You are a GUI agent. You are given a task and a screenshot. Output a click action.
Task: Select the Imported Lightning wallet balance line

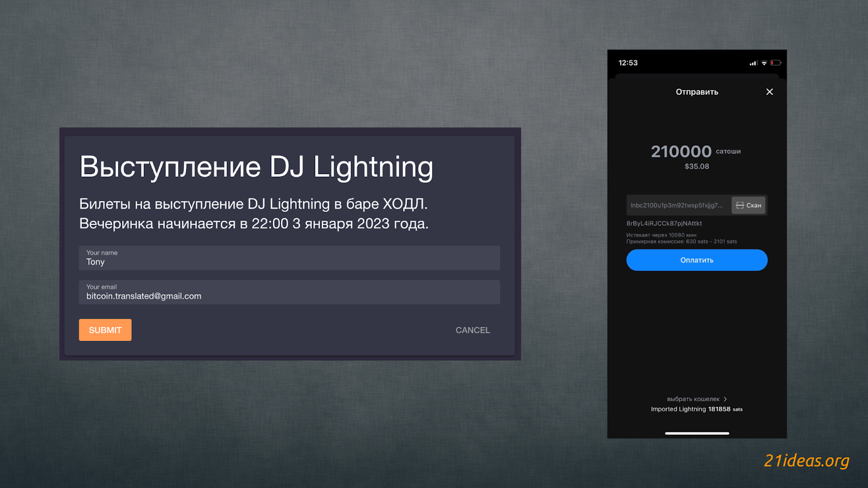pos(697,409)
